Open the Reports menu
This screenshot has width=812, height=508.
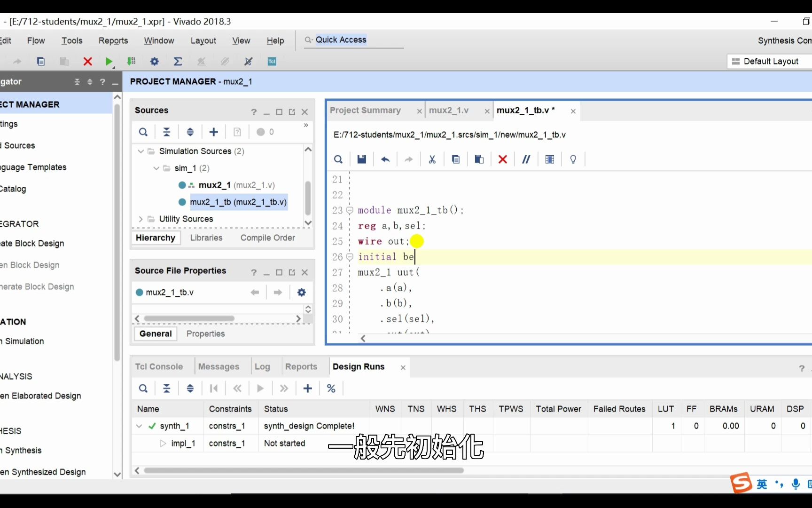coord(113,40)
